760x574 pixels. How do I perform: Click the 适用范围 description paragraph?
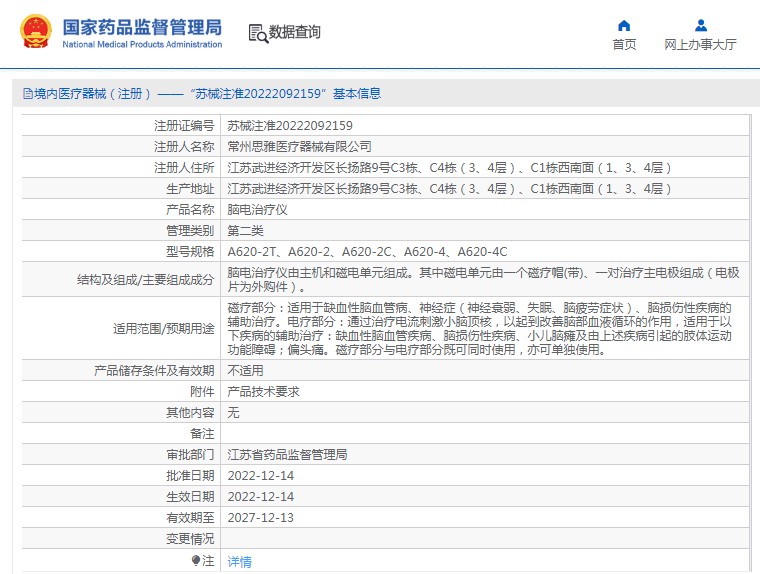tap(479, 328)
